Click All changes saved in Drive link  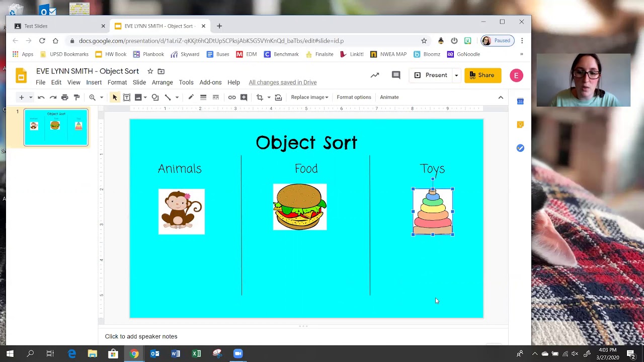pos(282,82)
